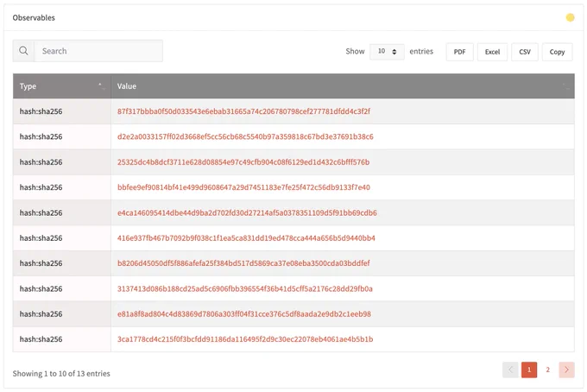Click the Observables panel title
Screen dimensions: 587x392
pos(34,17)
